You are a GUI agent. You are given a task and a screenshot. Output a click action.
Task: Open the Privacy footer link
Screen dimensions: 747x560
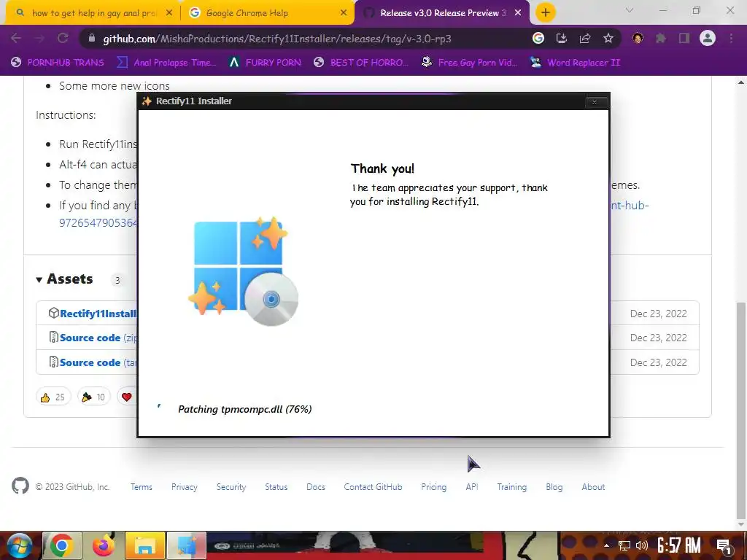[185, 486]
